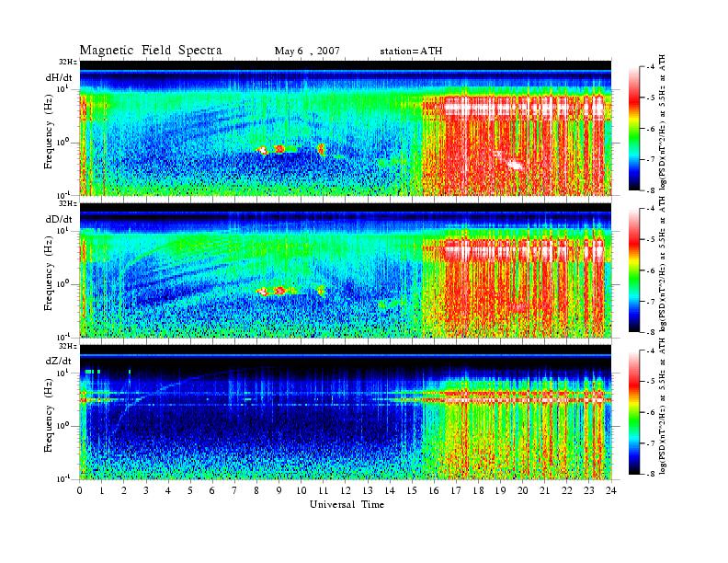728x563 pixels.
Task: Click the "1" tick on the time axis
Action: [102, 491]
